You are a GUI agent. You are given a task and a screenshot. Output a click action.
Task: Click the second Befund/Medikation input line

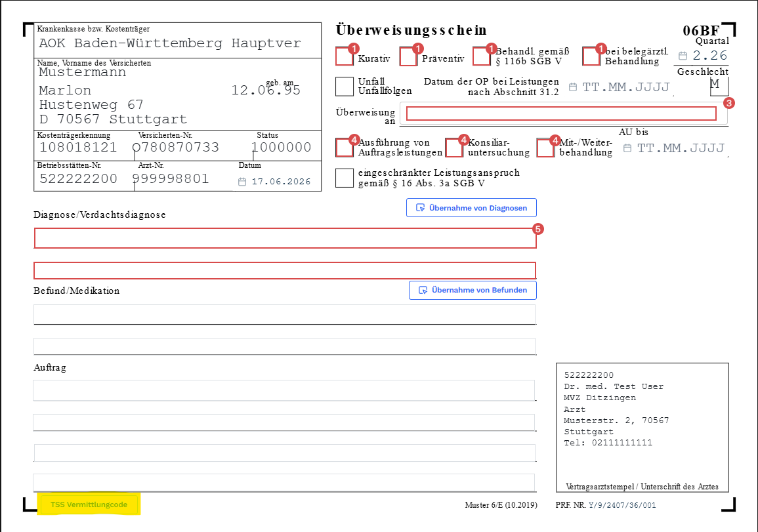(x=285, y=346)
